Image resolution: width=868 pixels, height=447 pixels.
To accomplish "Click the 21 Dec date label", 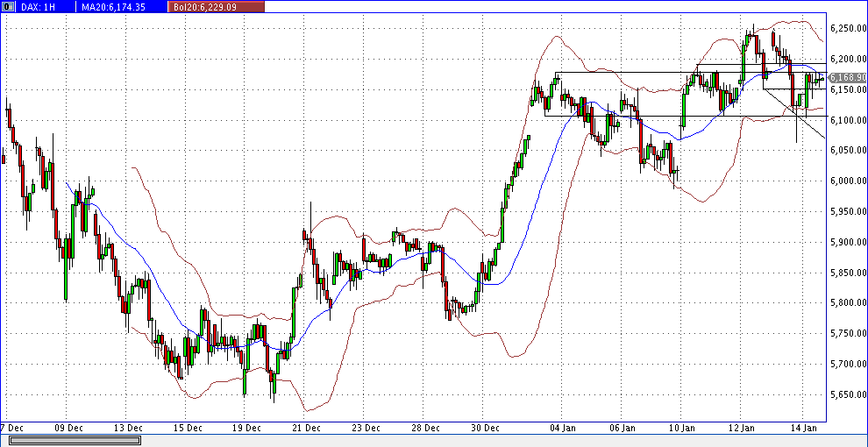I will (307, 428).
